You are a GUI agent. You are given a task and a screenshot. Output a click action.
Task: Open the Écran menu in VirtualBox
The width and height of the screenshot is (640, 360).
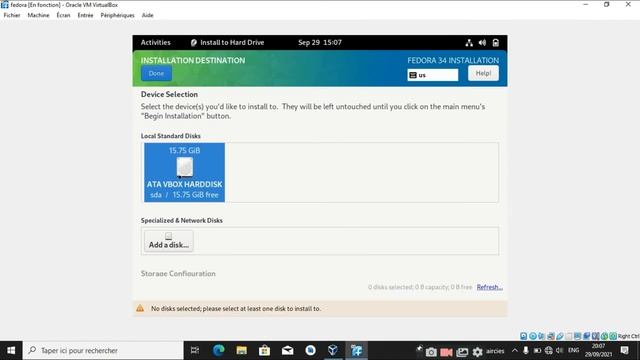(x=63, y=15)
